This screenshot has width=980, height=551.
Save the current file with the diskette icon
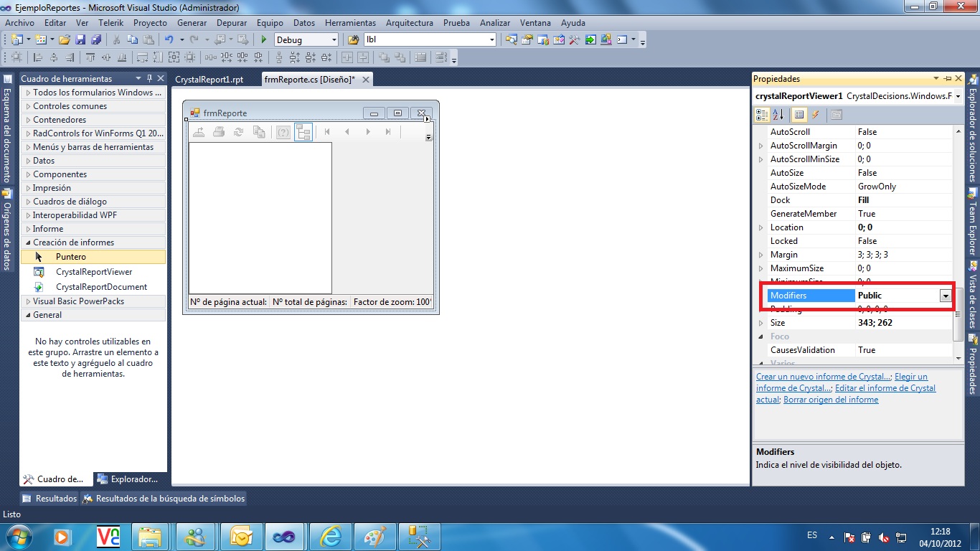point(80,40)
